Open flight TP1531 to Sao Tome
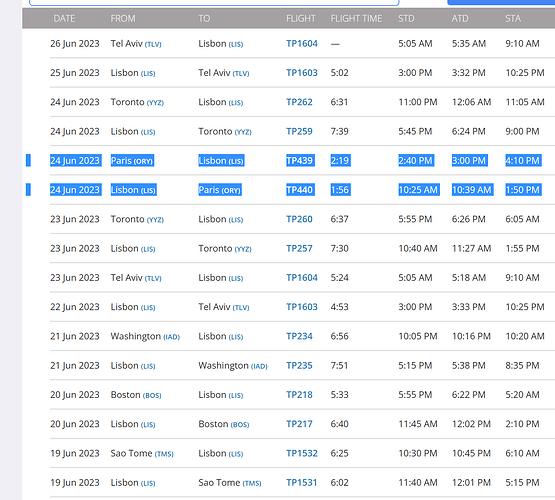 coord(302,483)
